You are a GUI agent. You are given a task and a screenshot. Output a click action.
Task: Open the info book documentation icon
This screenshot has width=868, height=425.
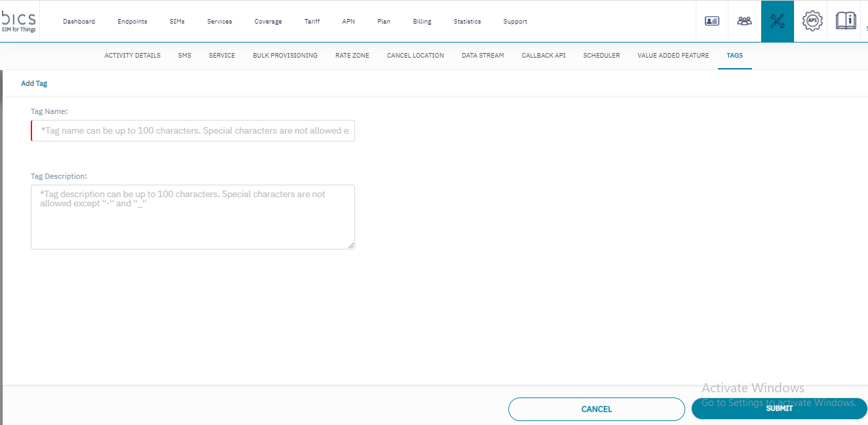coord(846,21)
